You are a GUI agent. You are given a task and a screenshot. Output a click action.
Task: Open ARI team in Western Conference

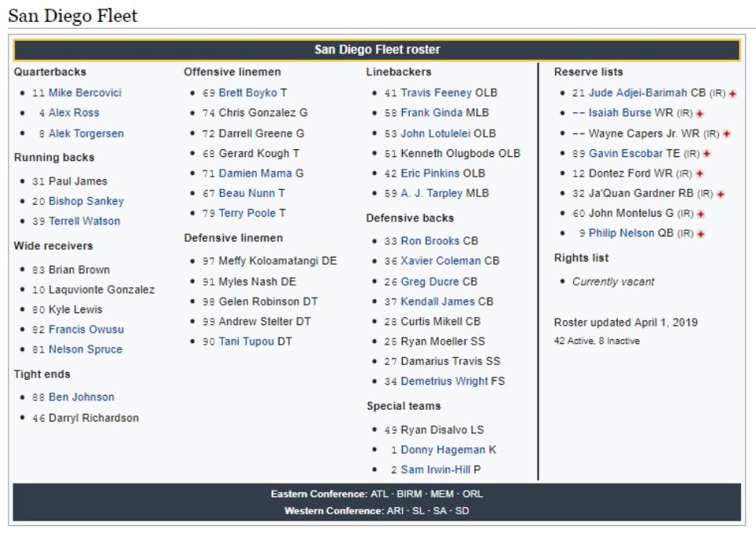[x=396, y=511]
